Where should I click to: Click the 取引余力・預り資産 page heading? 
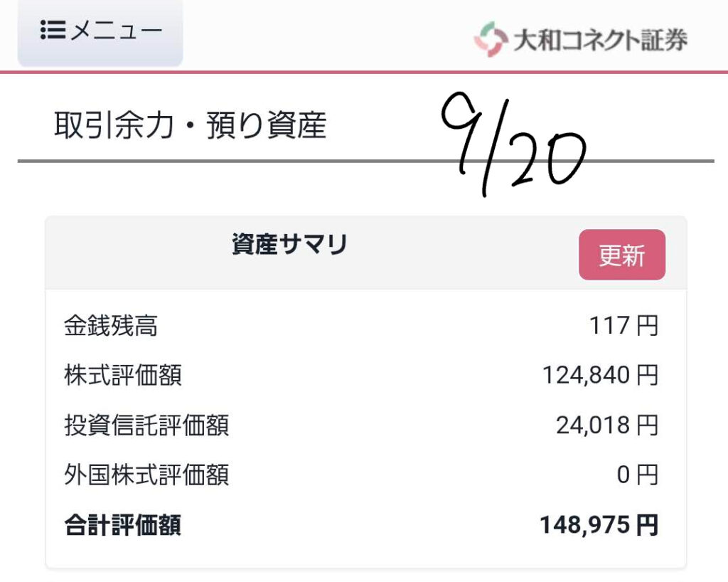tap(190, 126)
